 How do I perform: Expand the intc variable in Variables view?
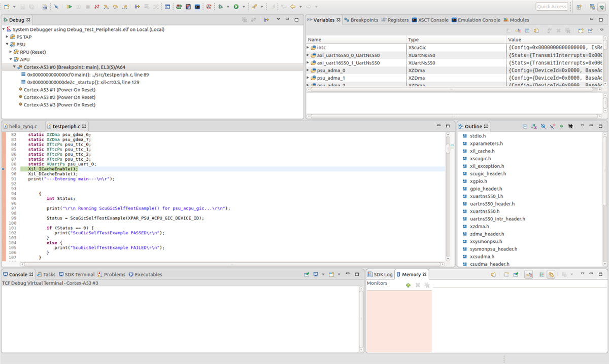(308, 47)
